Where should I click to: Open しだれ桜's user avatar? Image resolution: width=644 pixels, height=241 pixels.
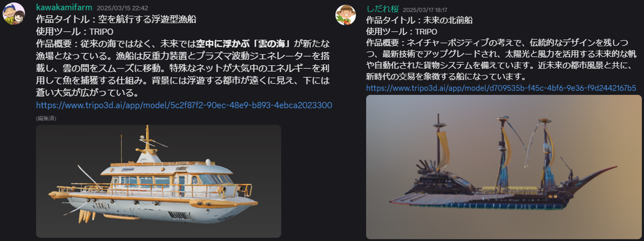pyautogui.click(x=345, y=15)
